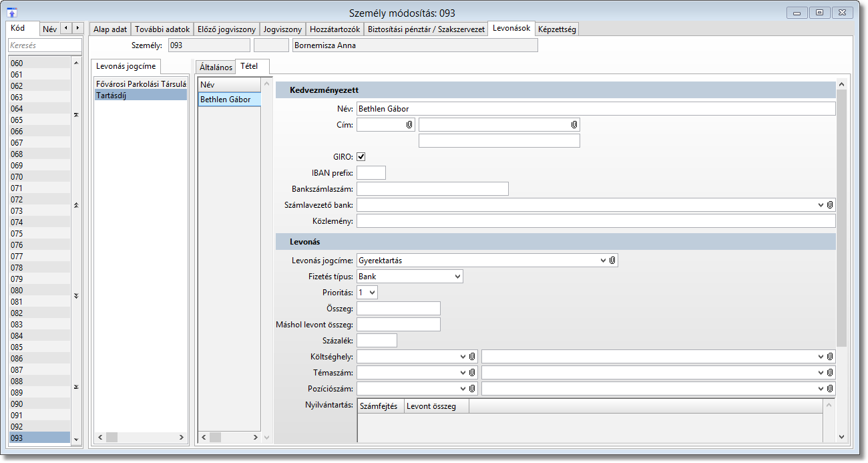868x463 pixels.
Task: Click paperclip icon in first Cím field
Action: click(x=409, y=125)
